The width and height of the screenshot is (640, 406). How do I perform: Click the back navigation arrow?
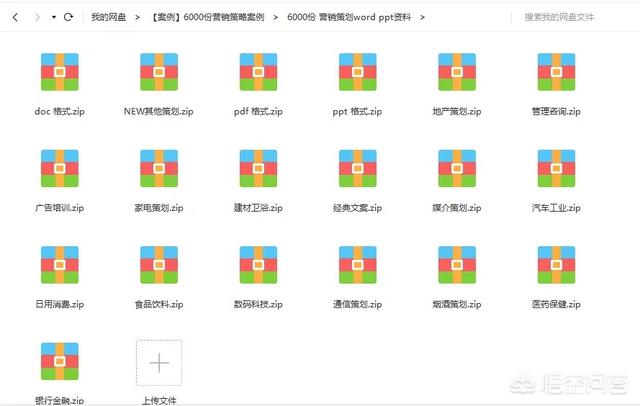pyautogui.click(x=15, y=18)
